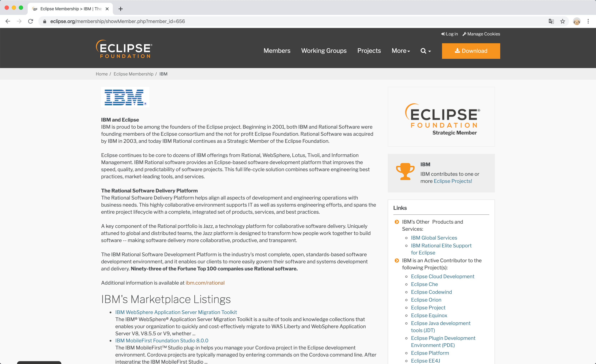Open the Eclipse Projects! link

pyautogui.click(x=453, y=181)
